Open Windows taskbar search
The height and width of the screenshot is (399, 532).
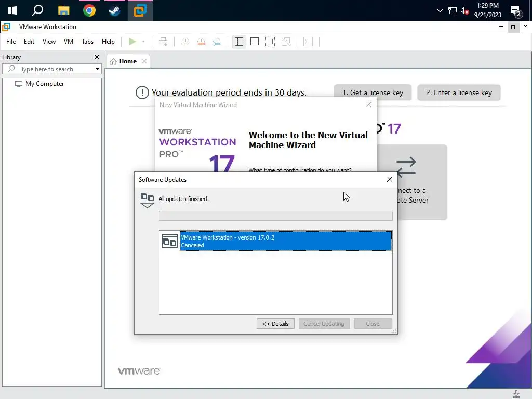(37, 10)
